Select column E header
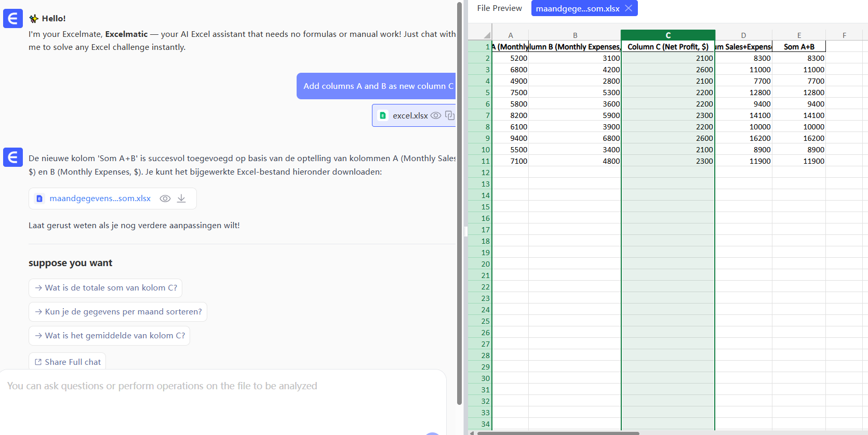The width and height of the screenshot is (868, 435). tap(799, 35)
